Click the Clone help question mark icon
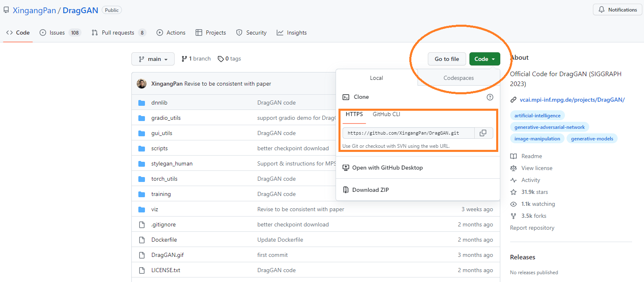644x282 pixels. coord(490,97)
